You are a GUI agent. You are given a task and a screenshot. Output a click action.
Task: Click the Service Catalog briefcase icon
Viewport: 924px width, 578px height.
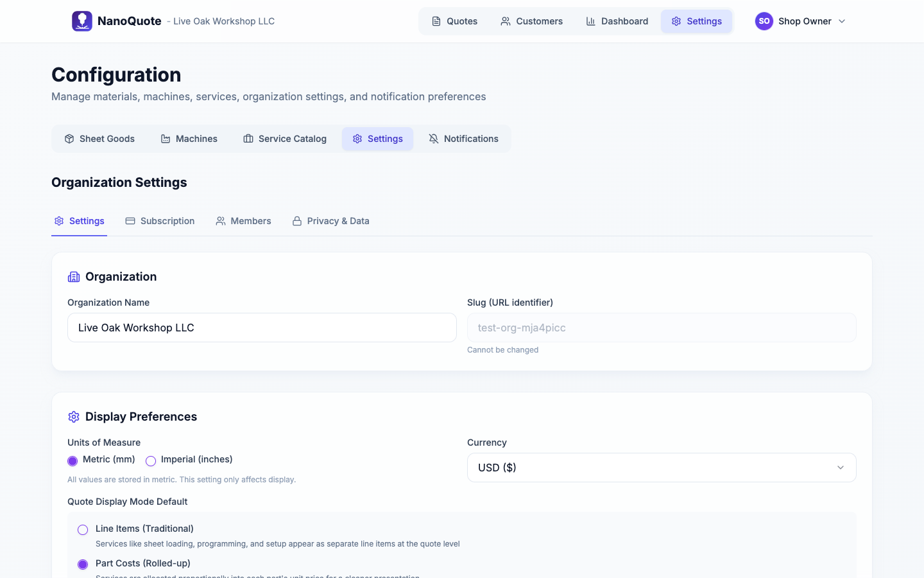(x=247, y=138)
